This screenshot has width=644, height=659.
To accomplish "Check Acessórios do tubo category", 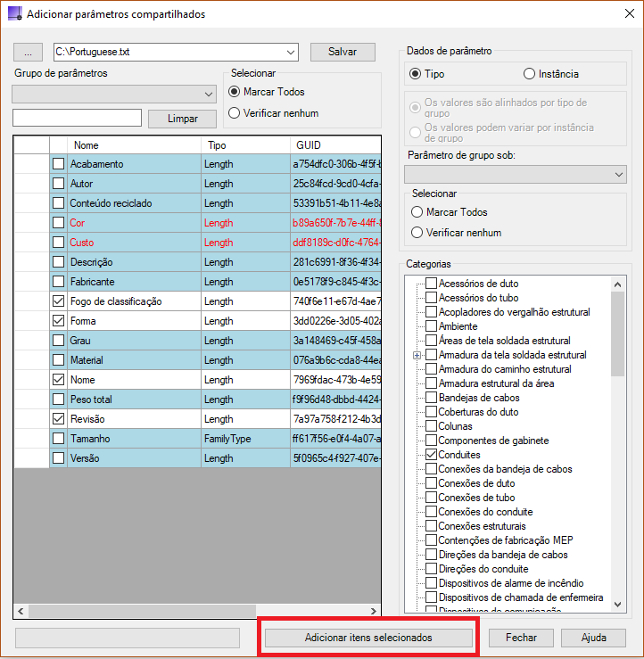I will point(431,298).
